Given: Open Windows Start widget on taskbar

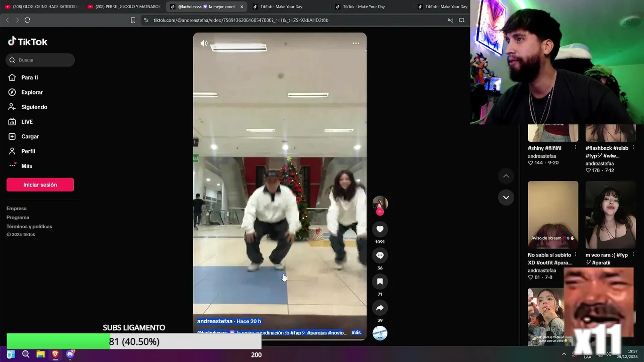Looking at the screenshot, I should click(11, 354).
